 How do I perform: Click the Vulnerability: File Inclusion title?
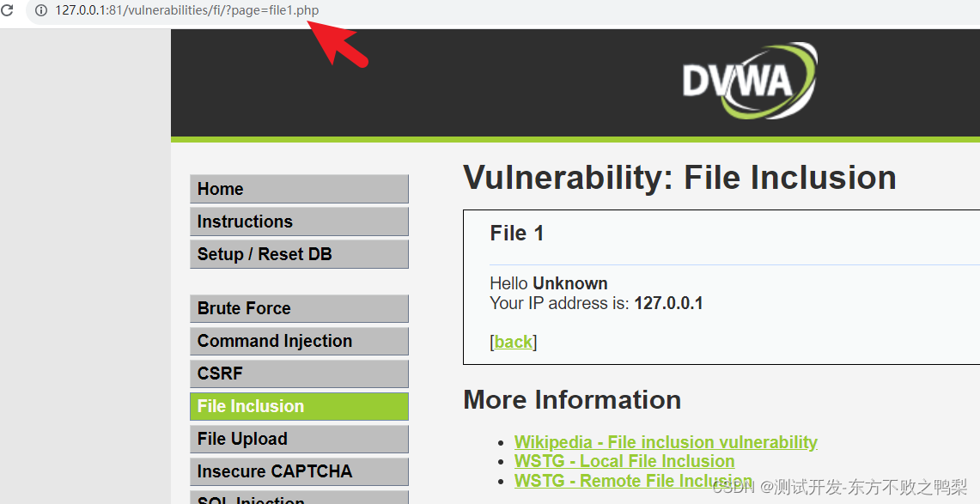point(679,178)
